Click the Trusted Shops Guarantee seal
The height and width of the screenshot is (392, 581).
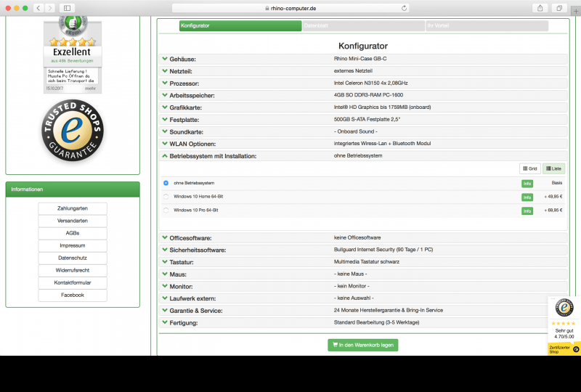73,131
